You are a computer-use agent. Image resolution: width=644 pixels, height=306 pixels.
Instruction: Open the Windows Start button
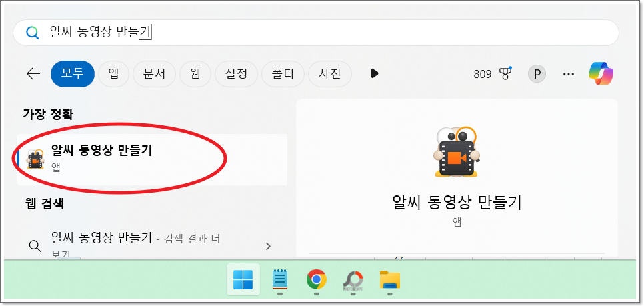(x=243, y=280)
